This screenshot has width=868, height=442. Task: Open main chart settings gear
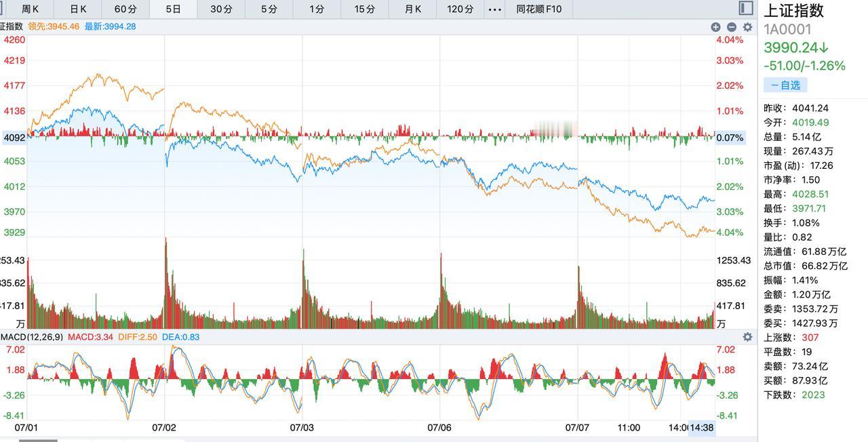747,27
